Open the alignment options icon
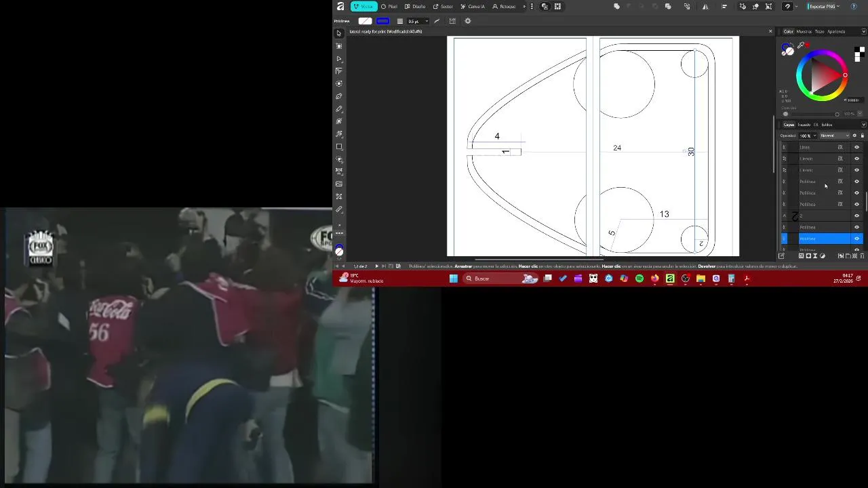 point(724,6)
